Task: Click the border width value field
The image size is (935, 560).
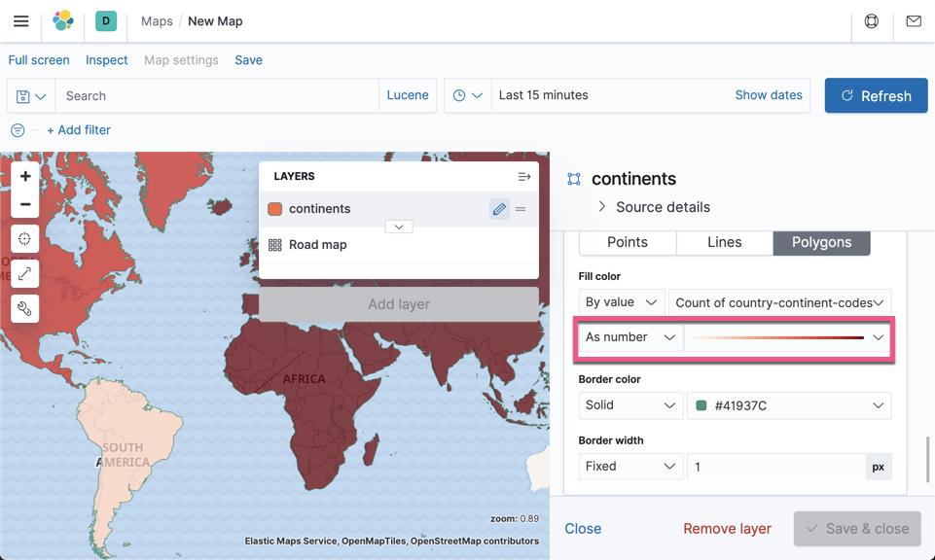Action: [x=775, y=467]
